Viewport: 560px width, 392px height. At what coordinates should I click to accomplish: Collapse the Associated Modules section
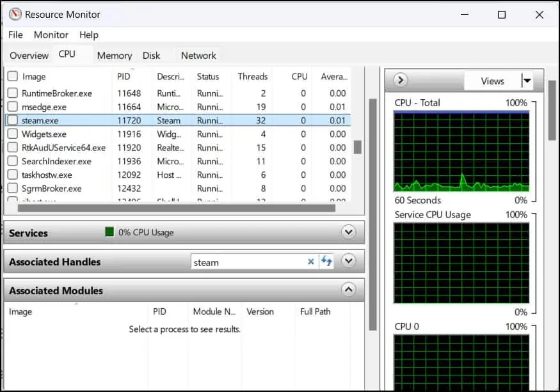pyautogui.click(x=348, y=290)
